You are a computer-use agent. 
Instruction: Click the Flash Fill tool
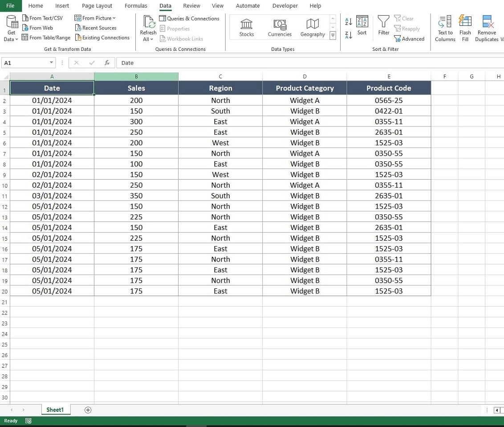point(465,28)
